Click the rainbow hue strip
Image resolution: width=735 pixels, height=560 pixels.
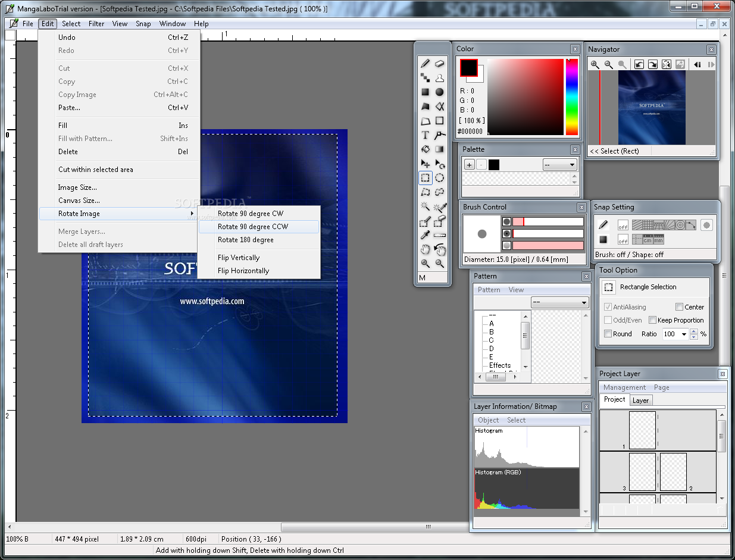[x=572, y=97]
